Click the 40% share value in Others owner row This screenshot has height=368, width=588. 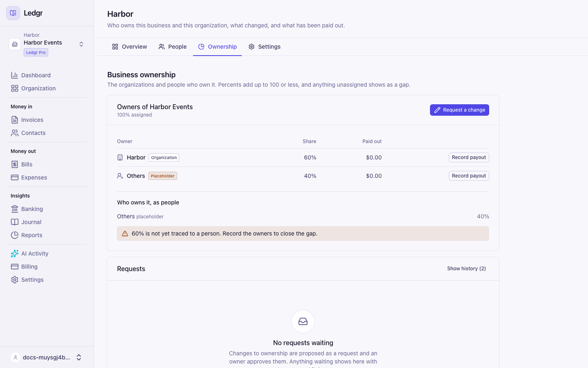pyautogui.click(x=310, y=176)
